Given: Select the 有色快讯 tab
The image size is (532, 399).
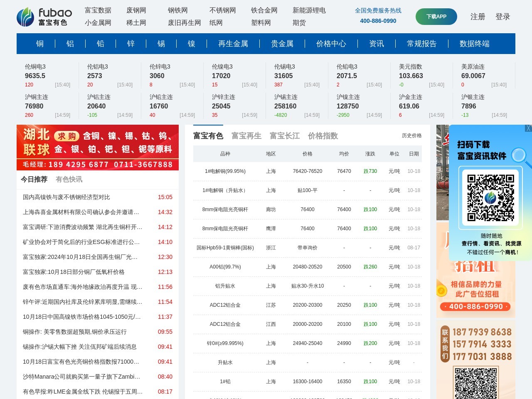Looking at the screenshot, I should (x=69, y=179).
